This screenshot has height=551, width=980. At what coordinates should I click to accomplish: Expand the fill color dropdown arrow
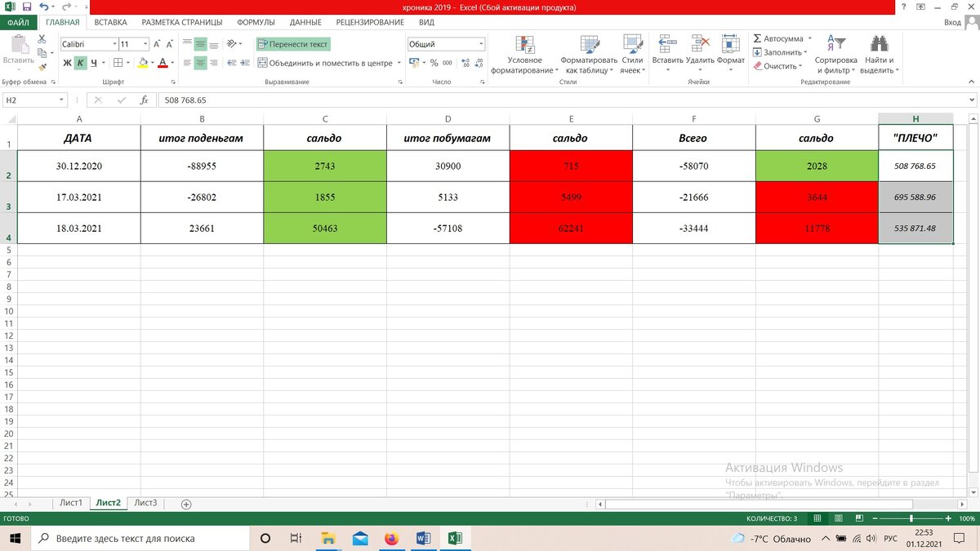(x=153, y=63)
